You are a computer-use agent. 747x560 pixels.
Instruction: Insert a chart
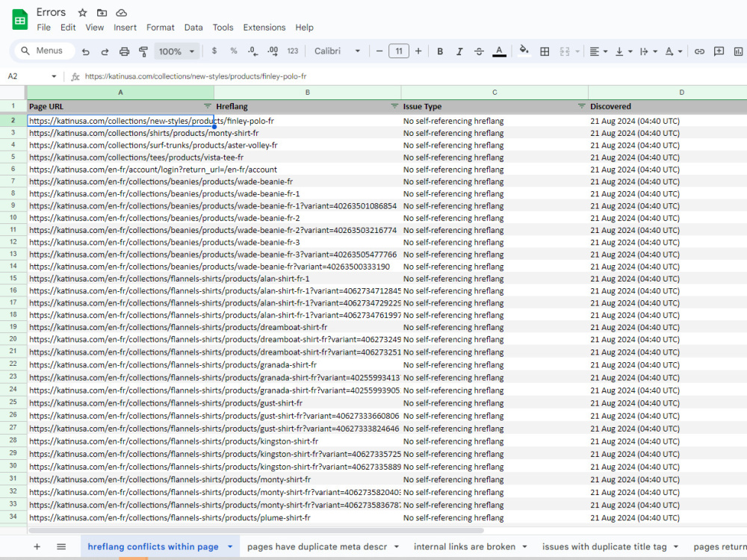739,52
